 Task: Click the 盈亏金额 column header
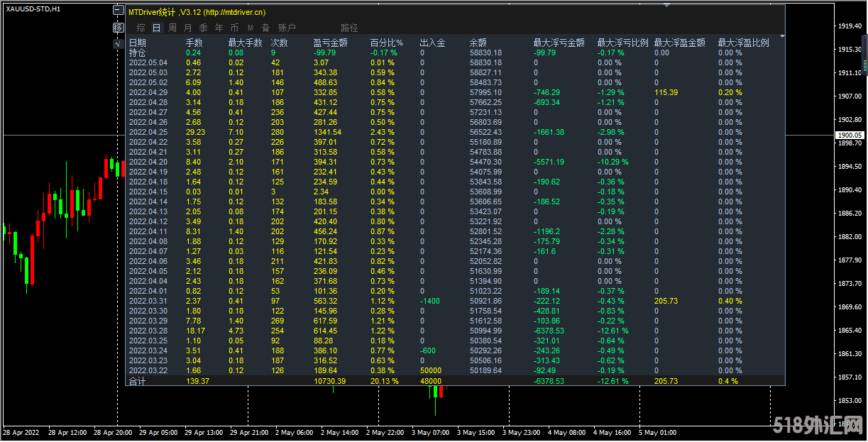pos(330,43)
